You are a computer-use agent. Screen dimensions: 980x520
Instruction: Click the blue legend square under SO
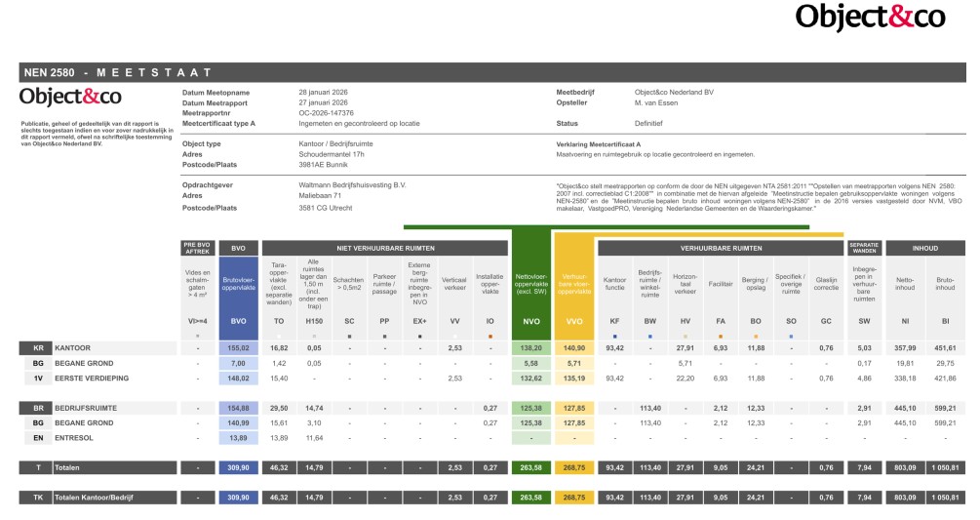[791, 336]
